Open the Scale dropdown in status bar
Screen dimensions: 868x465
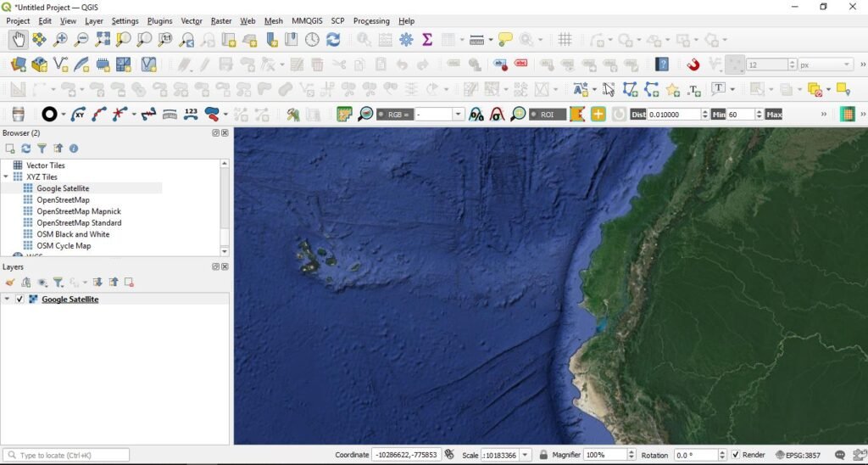point(526,455)
